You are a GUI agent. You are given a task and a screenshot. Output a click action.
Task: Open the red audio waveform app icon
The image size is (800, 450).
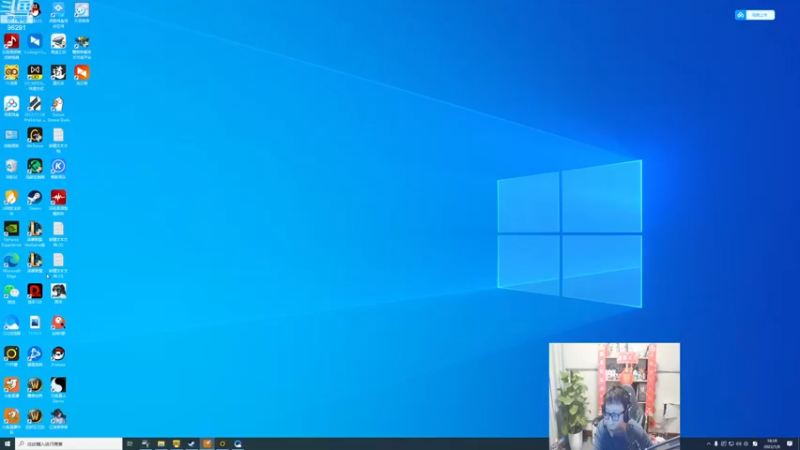click(x=58, y=197)
